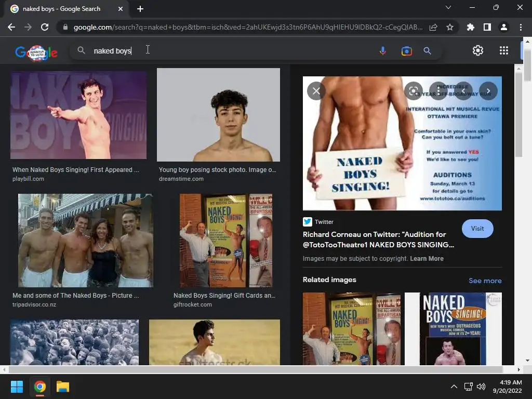Show hidden icons in system tray
Image resolution: width=532 pixels, height=399 pixels.
click(x=454, y=387)
